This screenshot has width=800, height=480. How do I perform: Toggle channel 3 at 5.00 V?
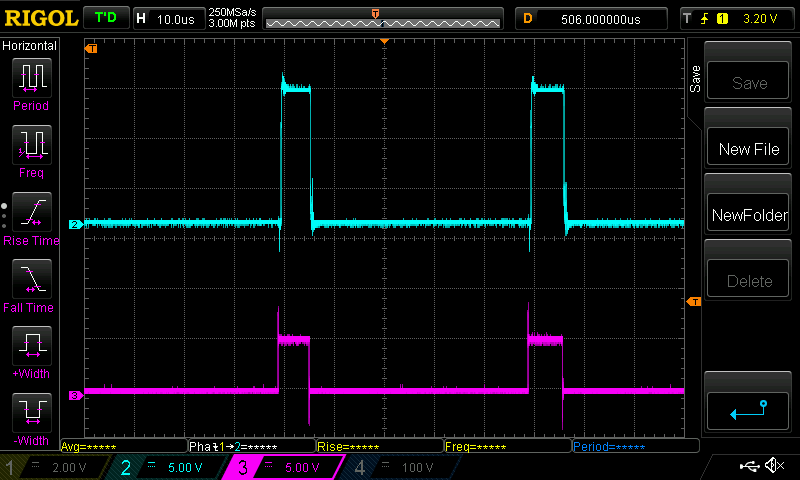pyautogui.click(x=283, y=467)
